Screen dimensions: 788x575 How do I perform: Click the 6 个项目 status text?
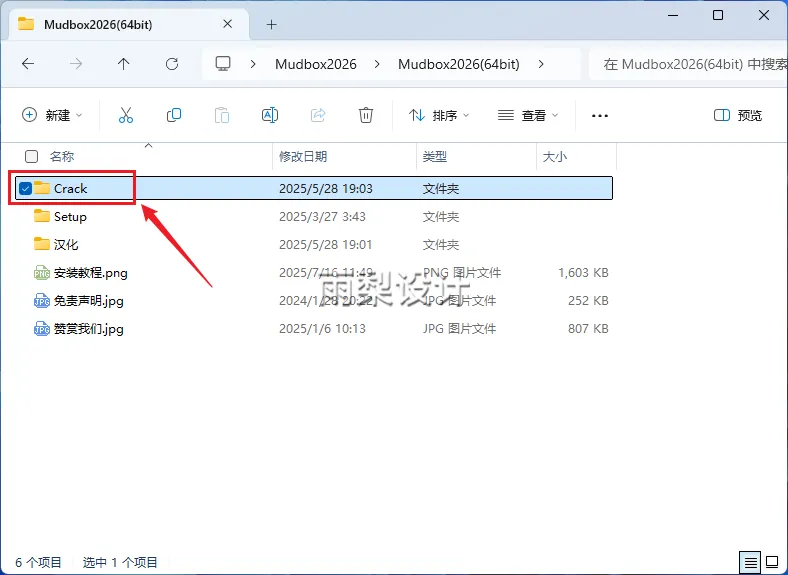click(x=38, y=562)
